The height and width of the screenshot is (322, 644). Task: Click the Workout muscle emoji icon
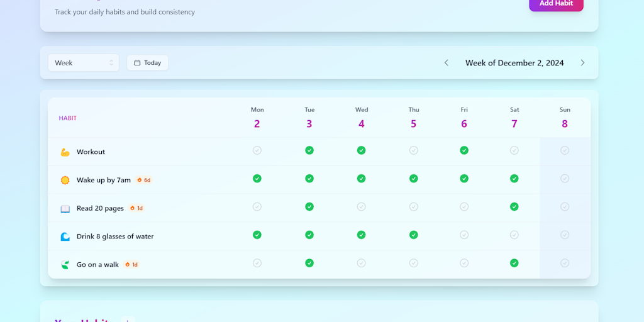click(65, 152)
